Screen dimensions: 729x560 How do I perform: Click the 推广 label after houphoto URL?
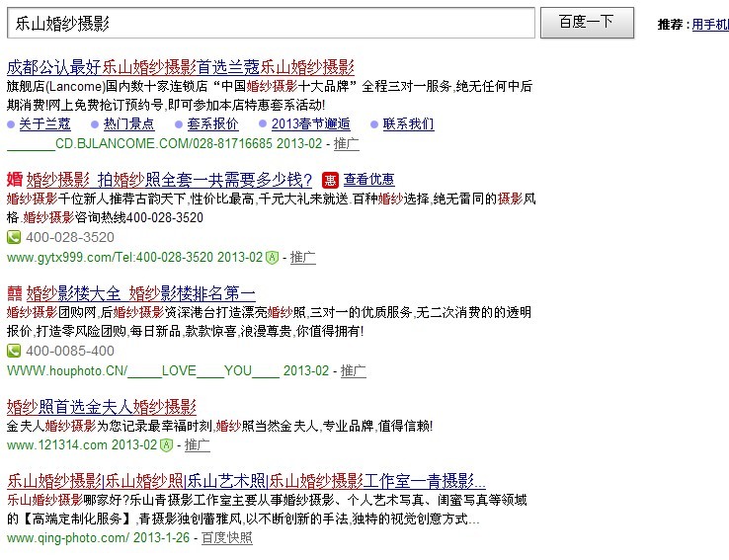354,370
